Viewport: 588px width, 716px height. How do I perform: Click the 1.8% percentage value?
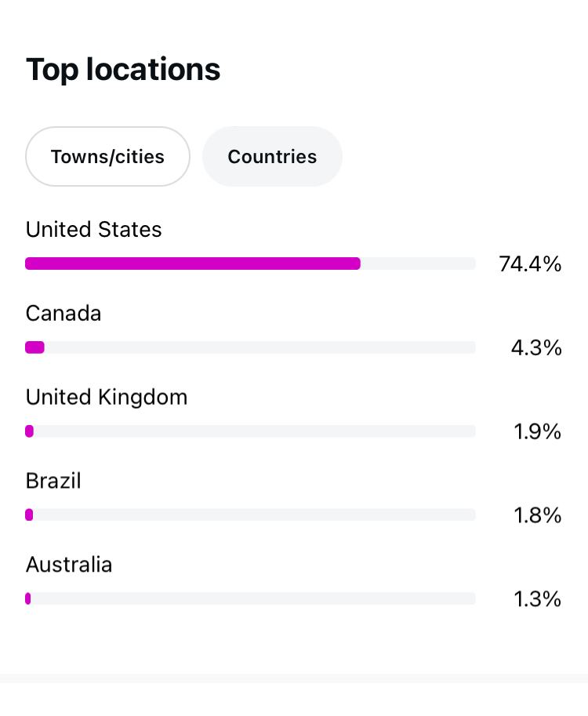click(x=538, y=516)
